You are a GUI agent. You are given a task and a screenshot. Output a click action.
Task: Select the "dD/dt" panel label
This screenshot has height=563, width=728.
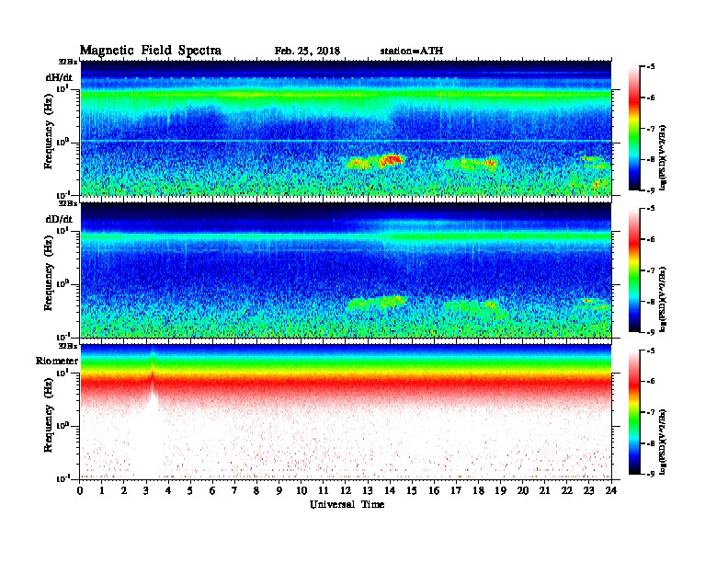click(59, 219)
